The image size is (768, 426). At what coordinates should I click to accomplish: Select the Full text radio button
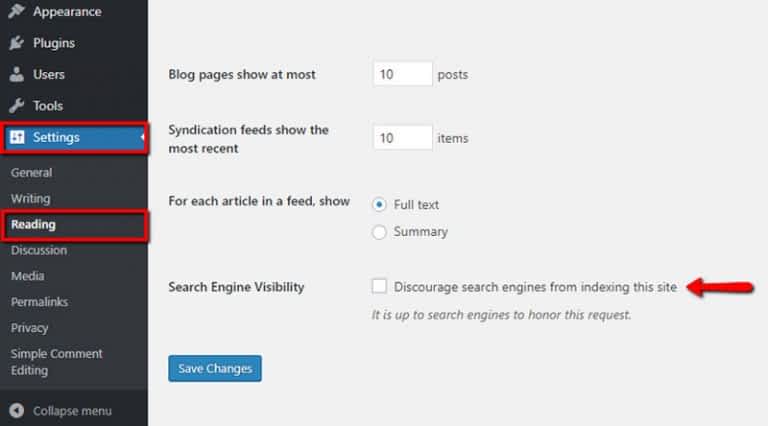[x=379, y=204]
